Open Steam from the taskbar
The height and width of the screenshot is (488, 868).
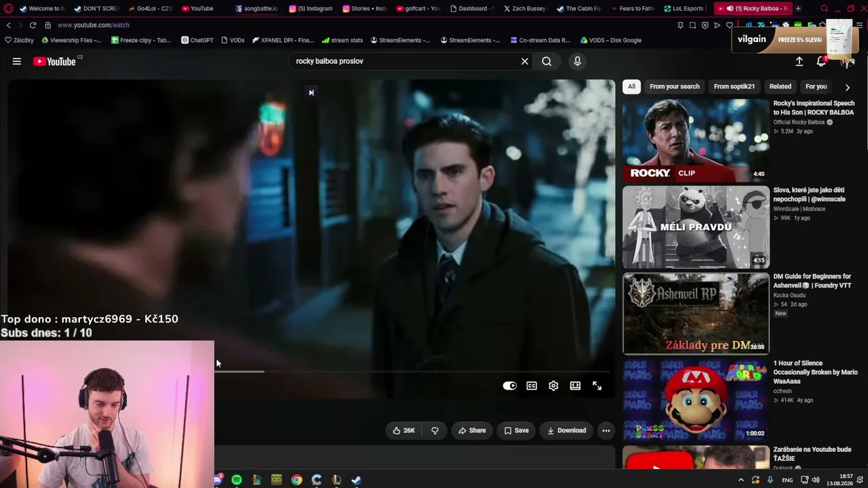356,480
